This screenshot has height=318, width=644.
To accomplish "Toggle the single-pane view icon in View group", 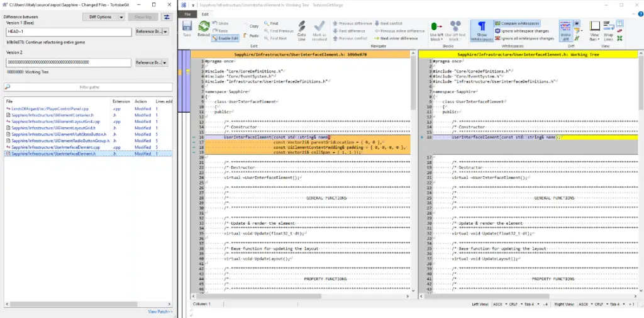I will point(619,23).
